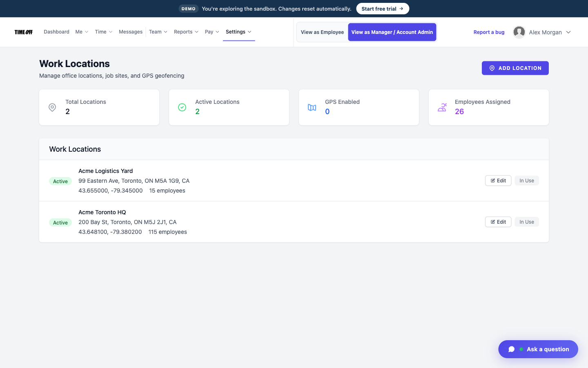Click the Total Locations pin icon

52,108
